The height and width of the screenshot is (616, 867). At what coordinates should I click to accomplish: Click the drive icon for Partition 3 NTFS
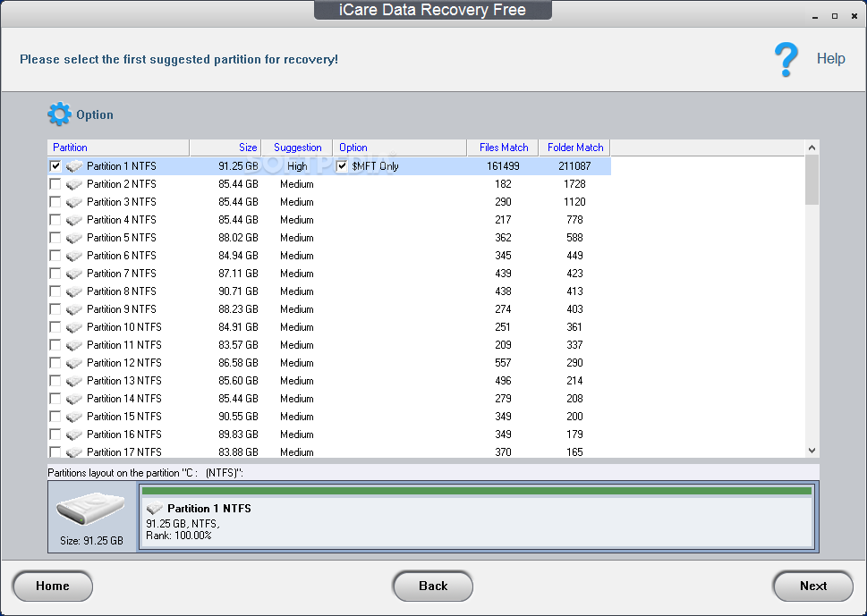pos(74,202)
